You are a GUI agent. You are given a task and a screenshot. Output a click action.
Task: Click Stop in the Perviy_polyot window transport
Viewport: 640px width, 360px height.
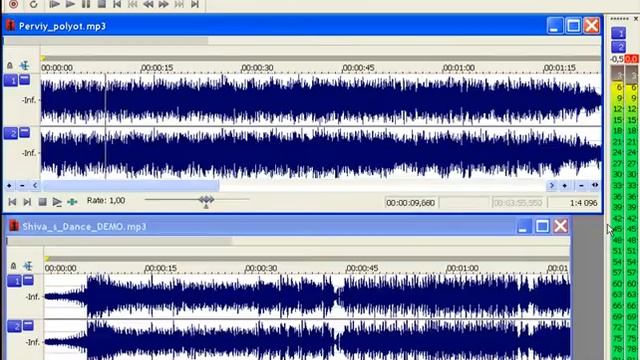point(42,202)
